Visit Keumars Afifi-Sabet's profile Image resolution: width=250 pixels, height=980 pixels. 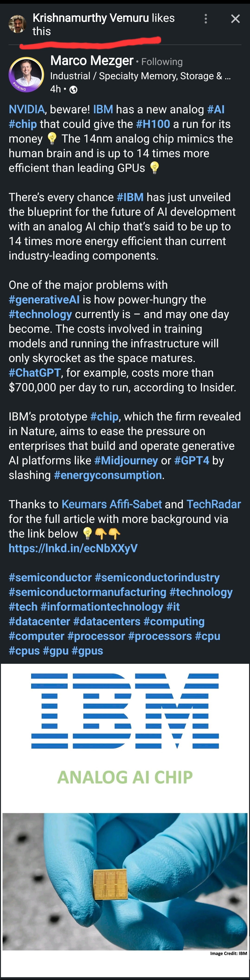tap(112, 504)
